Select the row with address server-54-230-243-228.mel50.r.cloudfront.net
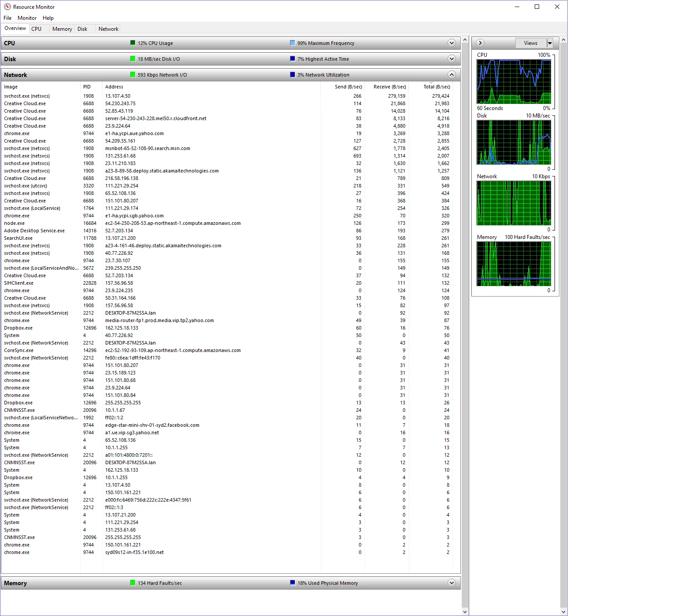 click(x=228, y=118)
